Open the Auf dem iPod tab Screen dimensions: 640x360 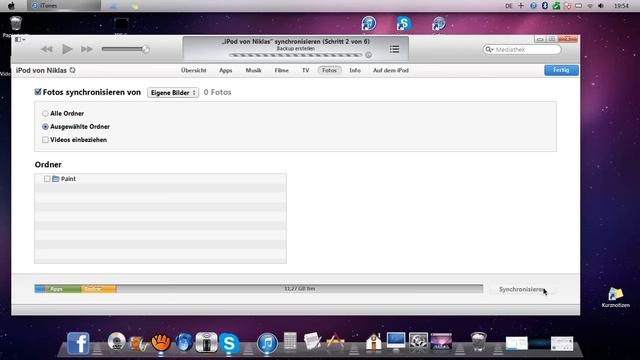[391, 70]
